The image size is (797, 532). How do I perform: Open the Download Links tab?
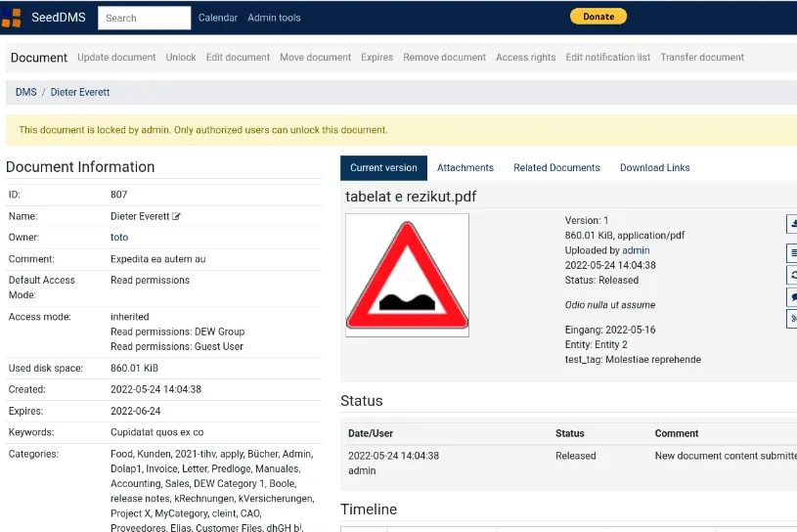point(654,167)
